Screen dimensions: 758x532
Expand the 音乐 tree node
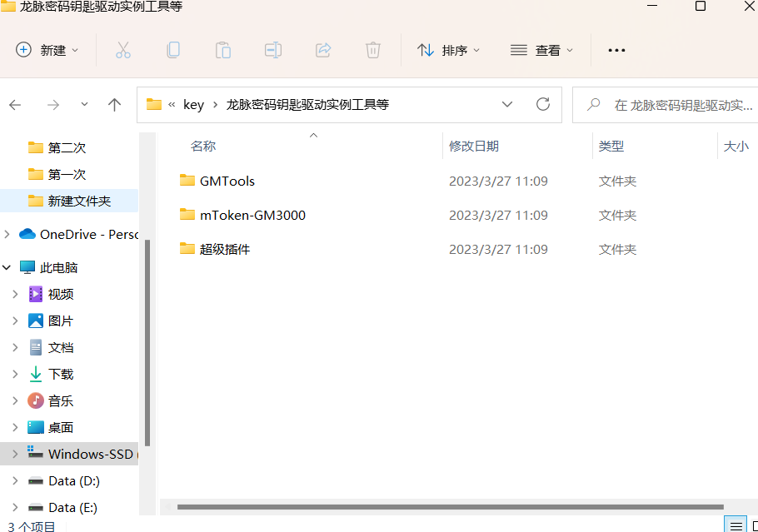[15, 400]
